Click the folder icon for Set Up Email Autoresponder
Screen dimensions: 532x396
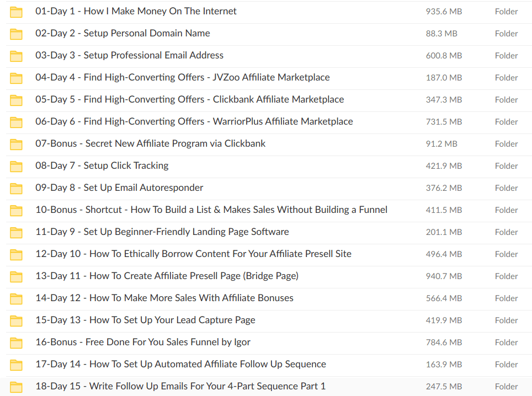tap(16, 188)
